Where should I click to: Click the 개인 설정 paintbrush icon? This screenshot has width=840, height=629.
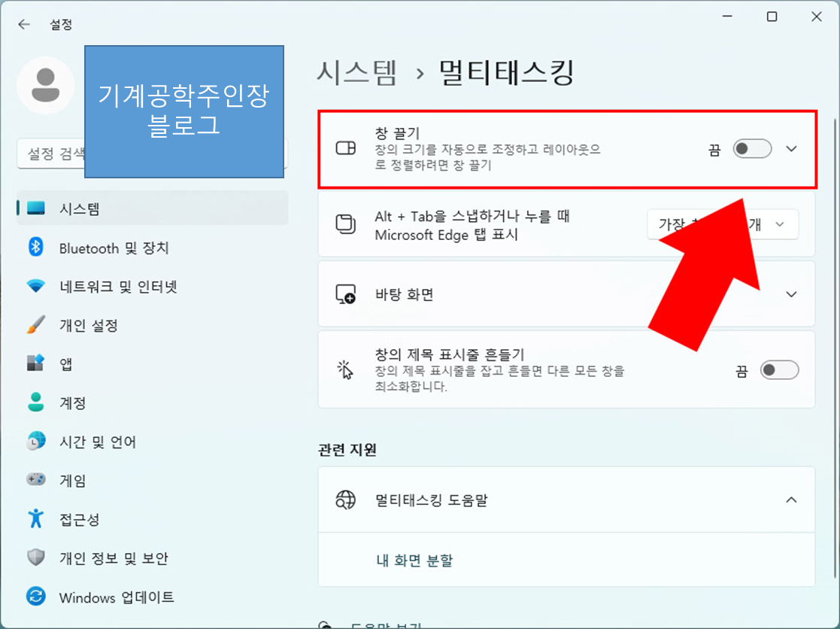click(36, 325)
